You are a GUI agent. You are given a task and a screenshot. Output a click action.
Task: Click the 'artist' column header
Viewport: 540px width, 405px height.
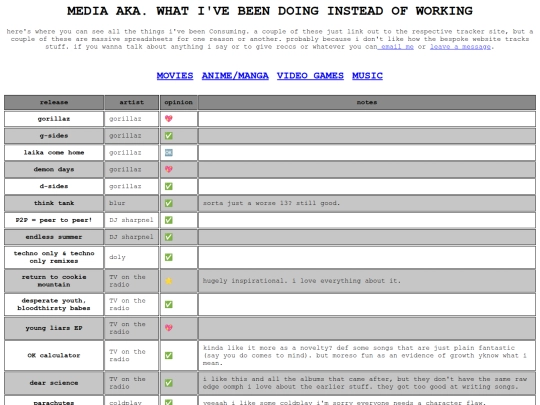[132, 102]
